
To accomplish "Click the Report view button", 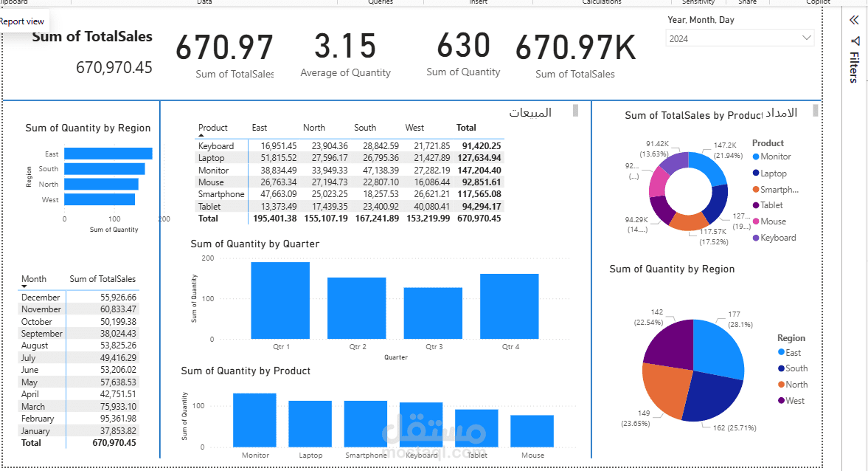I will [22, 21].
